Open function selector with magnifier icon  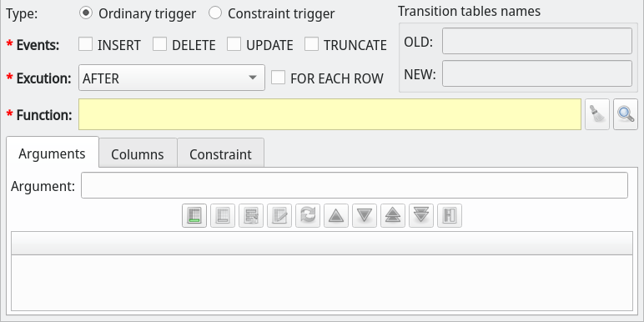626,114
